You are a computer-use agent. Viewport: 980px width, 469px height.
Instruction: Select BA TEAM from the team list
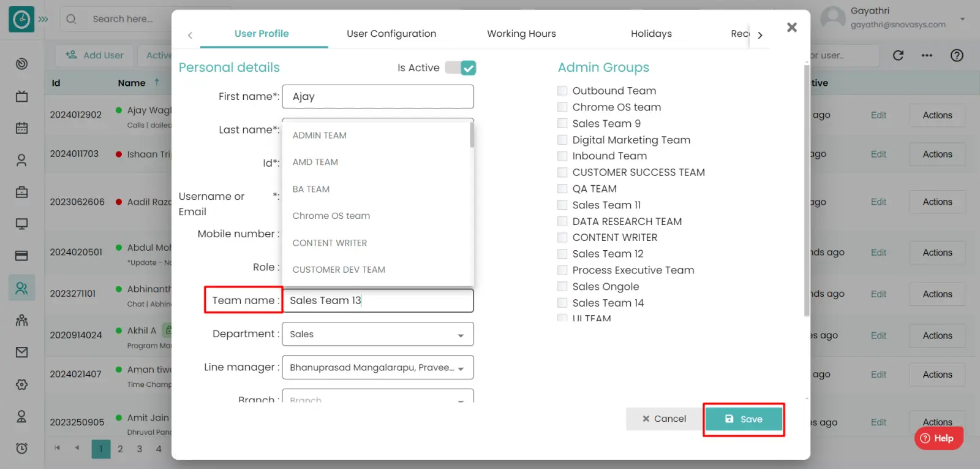tap(311, 189)
